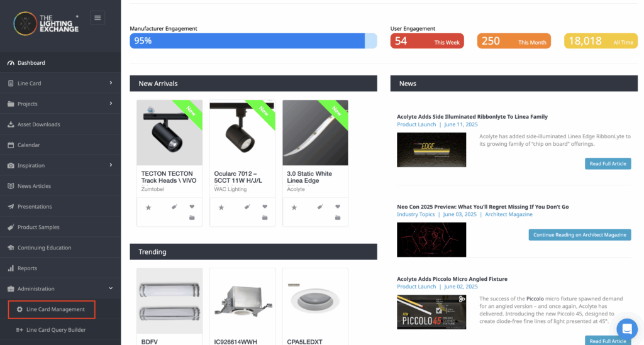Favorite the 3.0 Static White Linea Edge
This screenshot has width=644, height=345.
tap(338, 207)
